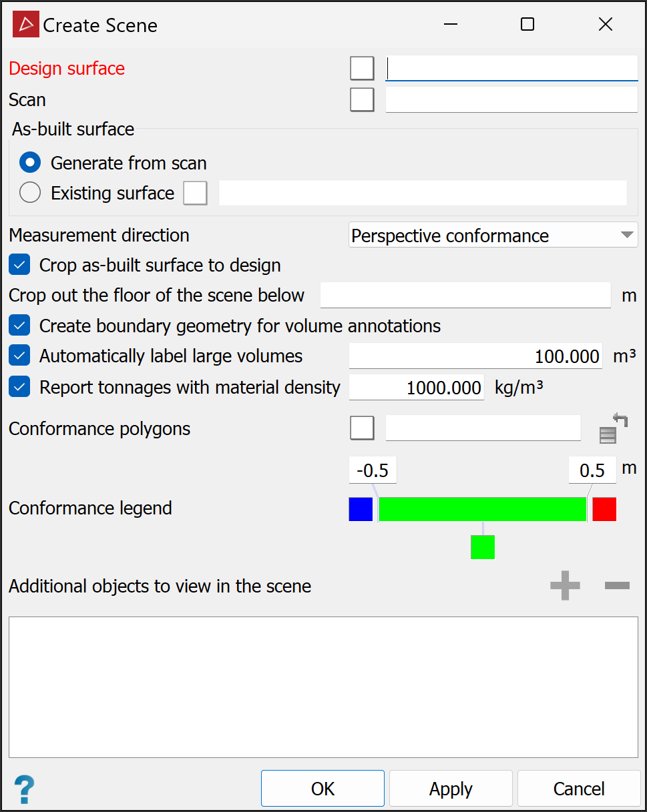Click the Apply button
This screenshot has height=812, width=647.
click(x=451, y=789)
